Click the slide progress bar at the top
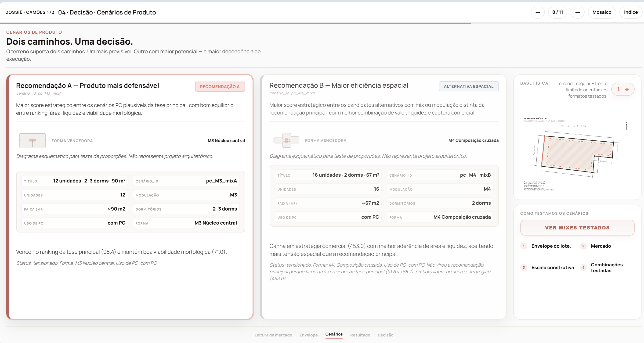644x343 pixels. 322,23
